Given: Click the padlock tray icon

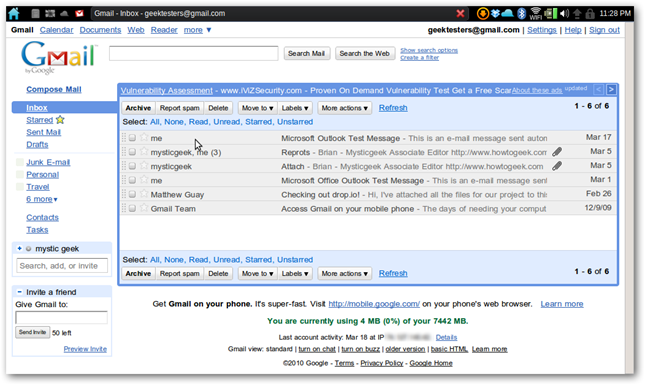Looking at the screenshot, I should (590, 14).
